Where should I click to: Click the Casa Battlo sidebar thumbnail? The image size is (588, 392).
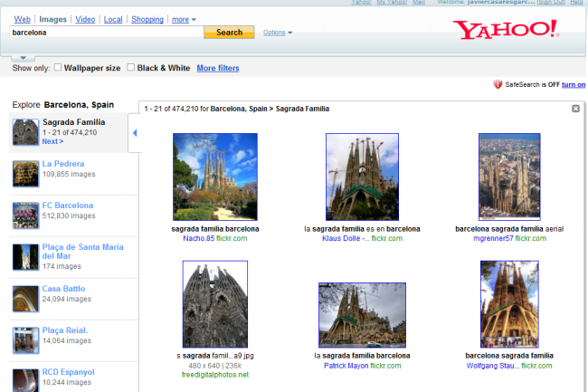click(25, 299)
